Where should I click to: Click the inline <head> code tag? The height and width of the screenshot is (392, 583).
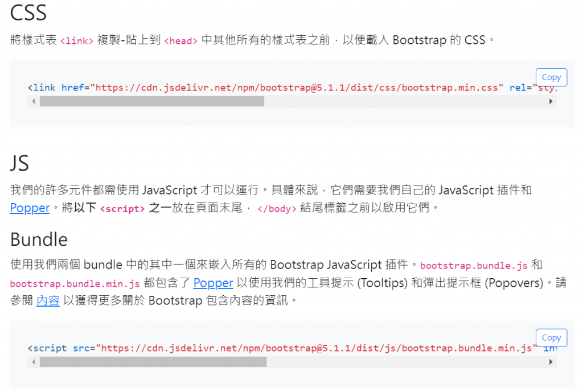(x=180, y=40)
